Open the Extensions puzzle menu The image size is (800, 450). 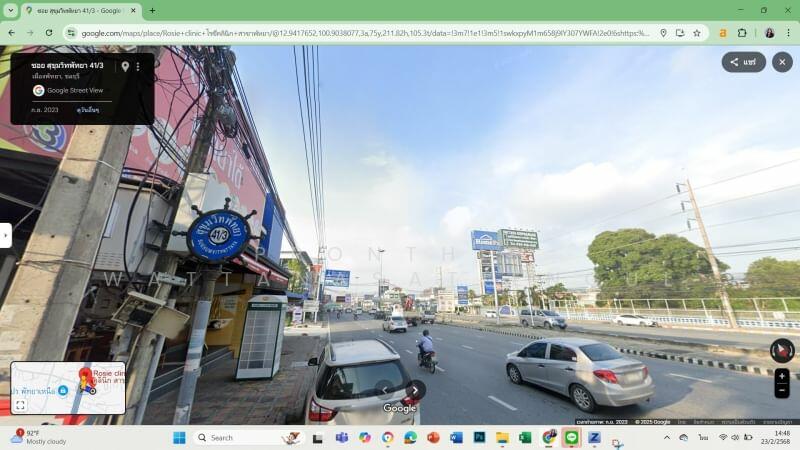coord(742,33)
